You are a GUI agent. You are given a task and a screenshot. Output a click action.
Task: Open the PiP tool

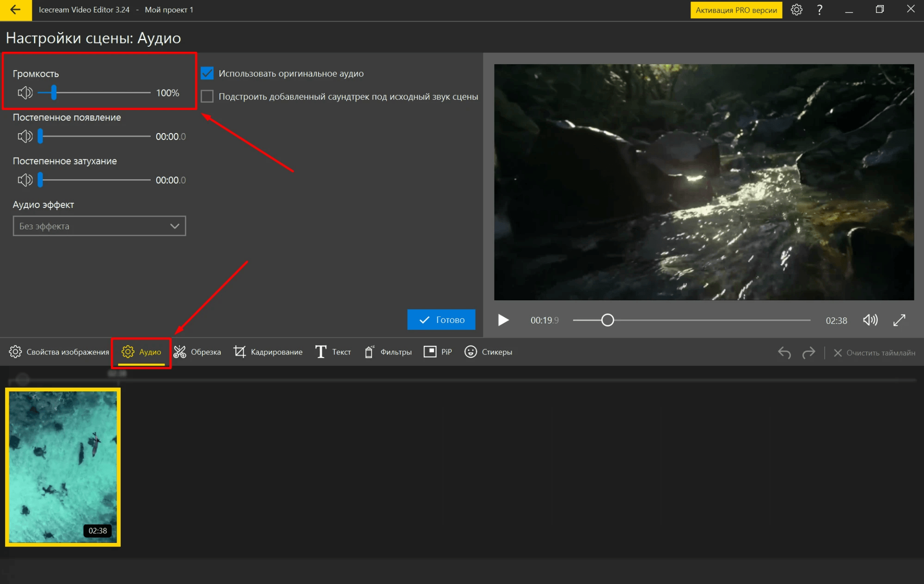[437, 352]
